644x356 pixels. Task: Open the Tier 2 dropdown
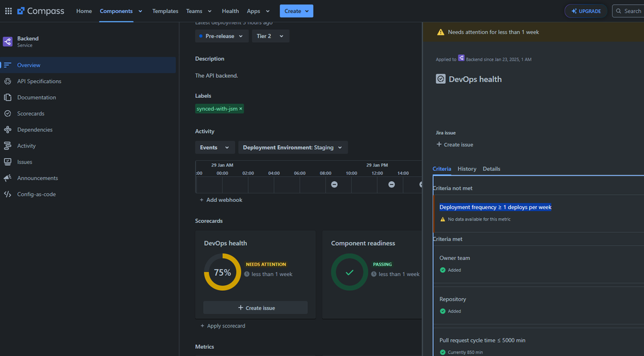pos(270,36)
